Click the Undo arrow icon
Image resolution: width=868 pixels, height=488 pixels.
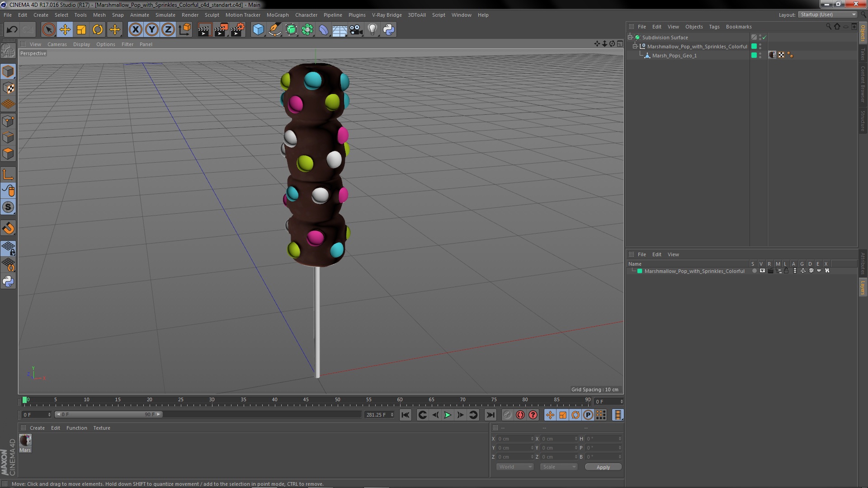click(12, 30)
